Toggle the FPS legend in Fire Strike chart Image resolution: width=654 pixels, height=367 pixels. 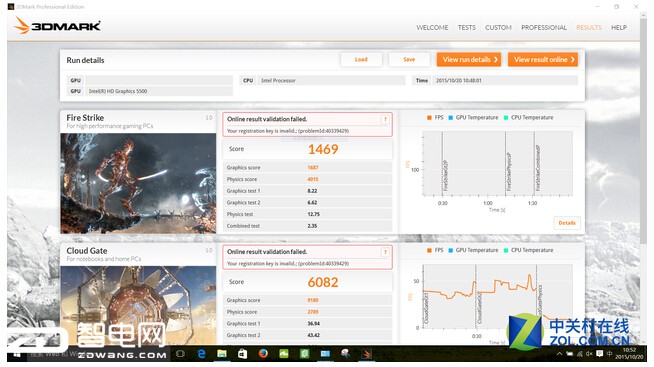pos(435,118)
